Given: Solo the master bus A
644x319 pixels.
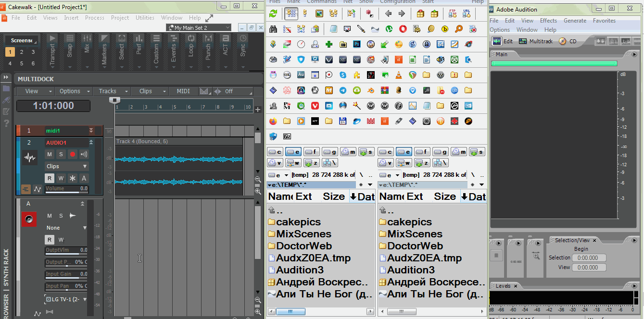Looking at the screenshot, I should pyautogui.click(x=61, y=216).
